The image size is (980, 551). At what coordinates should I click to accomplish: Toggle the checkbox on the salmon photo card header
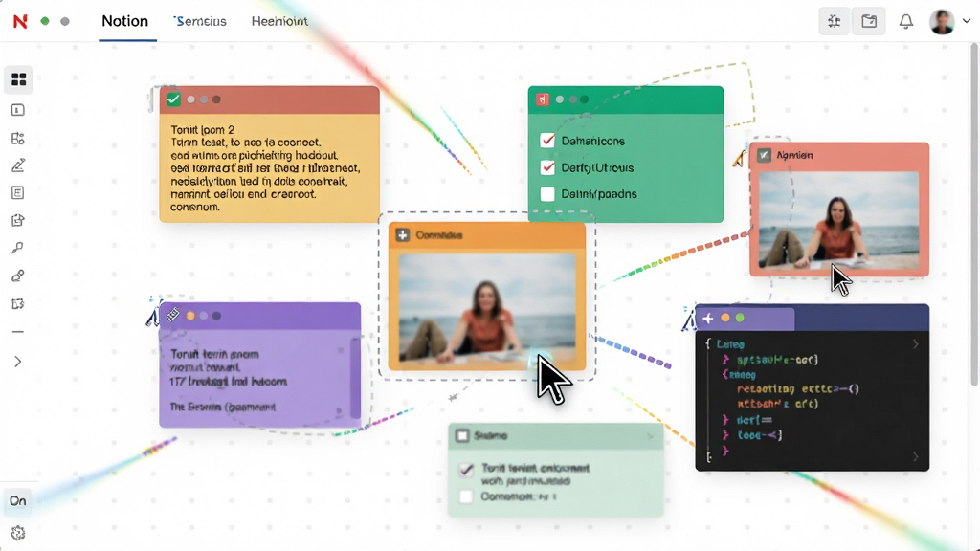[764, 155]
